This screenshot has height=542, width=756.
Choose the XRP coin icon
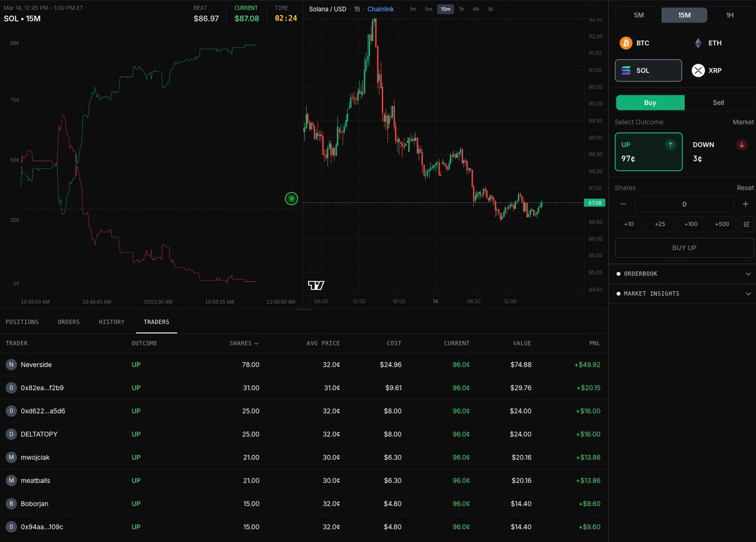[698, 71]
